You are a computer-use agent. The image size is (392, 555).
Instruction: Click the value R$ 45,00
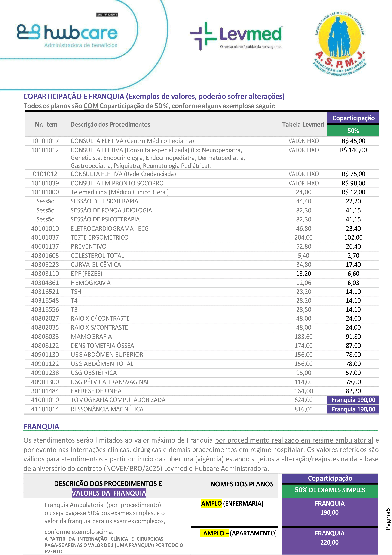(353, 141)
